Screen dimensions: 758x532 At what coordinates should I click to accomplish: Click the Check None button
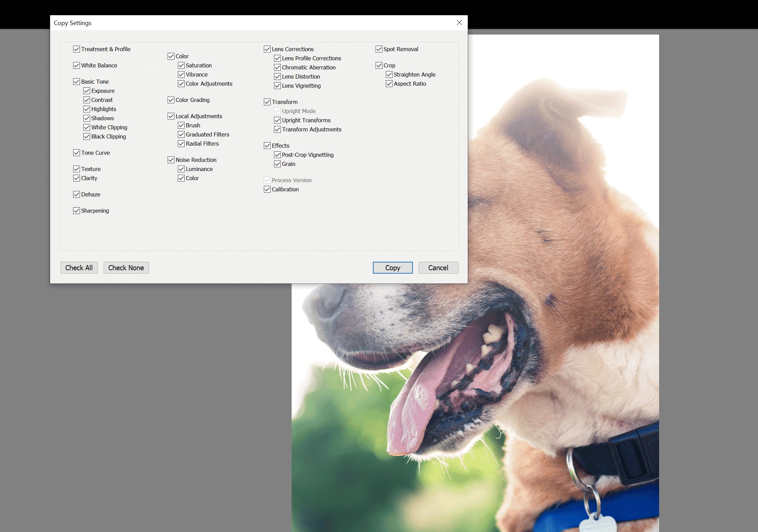(x=126, y=268)
